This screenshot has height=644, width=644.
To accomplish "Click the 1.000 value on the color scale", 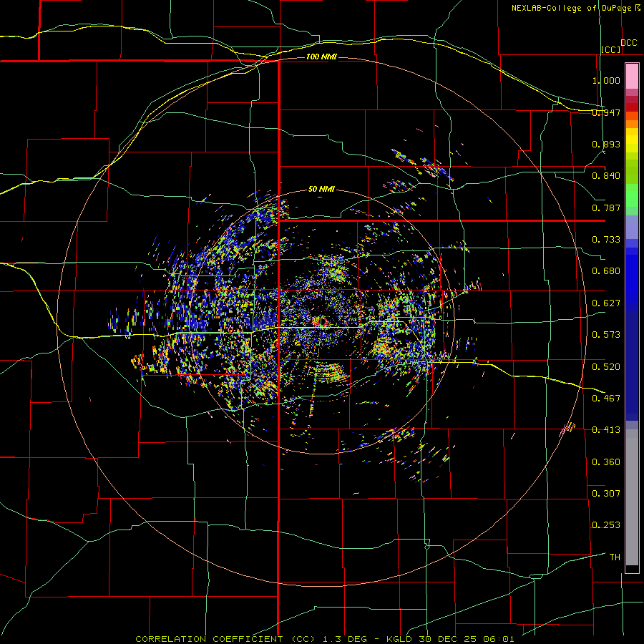I will point(606,80).
